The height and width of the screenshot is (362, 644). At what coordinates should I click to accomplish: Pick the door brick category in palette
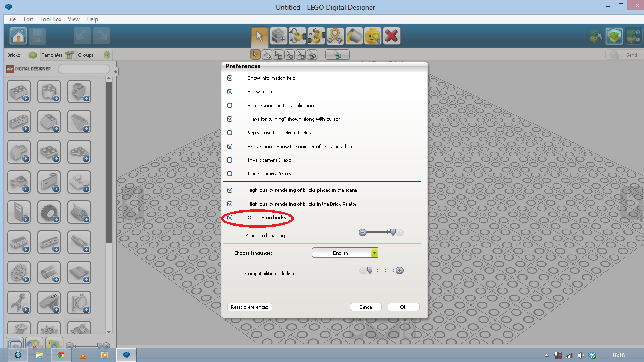(19, 212)
